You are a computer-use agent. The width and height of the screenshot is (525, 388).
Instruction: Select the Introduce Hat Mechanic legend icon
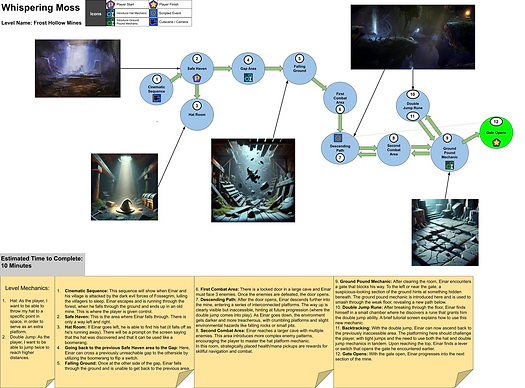pyautogui.click(x=110, y=13)
